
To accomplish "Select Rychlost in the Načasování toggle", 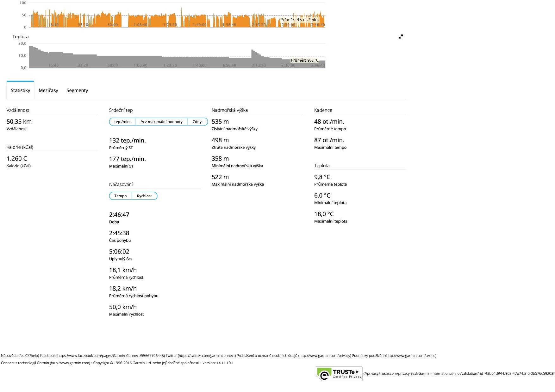I will (144, 196).
